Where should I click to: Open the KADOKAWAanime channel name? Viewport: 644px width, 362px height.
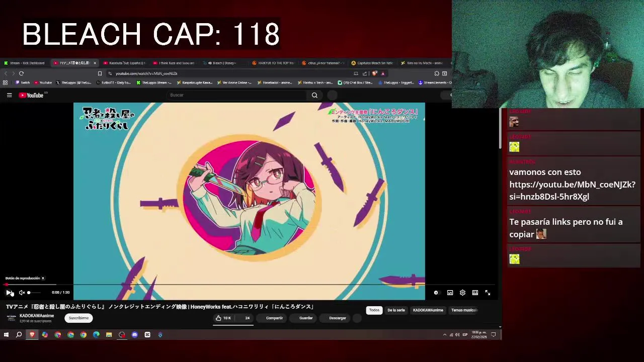[x=37, y=316]
